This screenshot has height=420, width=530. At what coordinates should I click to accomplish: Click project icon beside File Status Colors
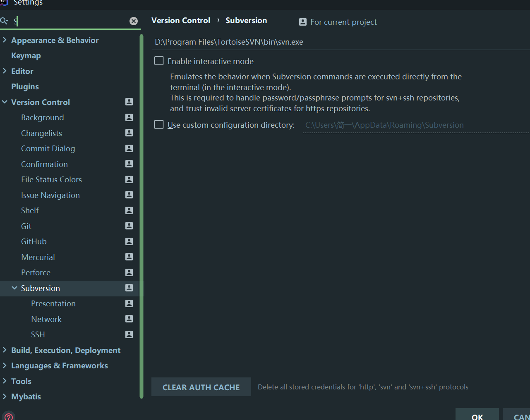point(129,179)
